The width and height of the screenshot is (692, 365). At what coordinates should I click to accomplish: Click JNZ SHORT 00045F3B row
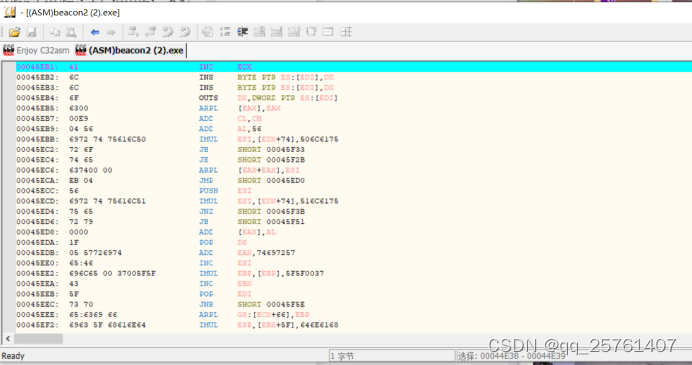353,211
